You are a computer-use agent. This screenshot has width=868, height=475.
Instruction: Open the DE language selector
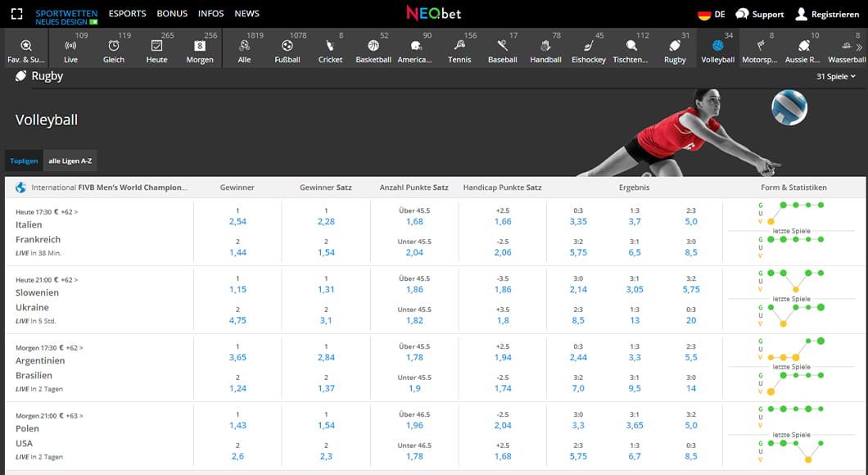712,15
